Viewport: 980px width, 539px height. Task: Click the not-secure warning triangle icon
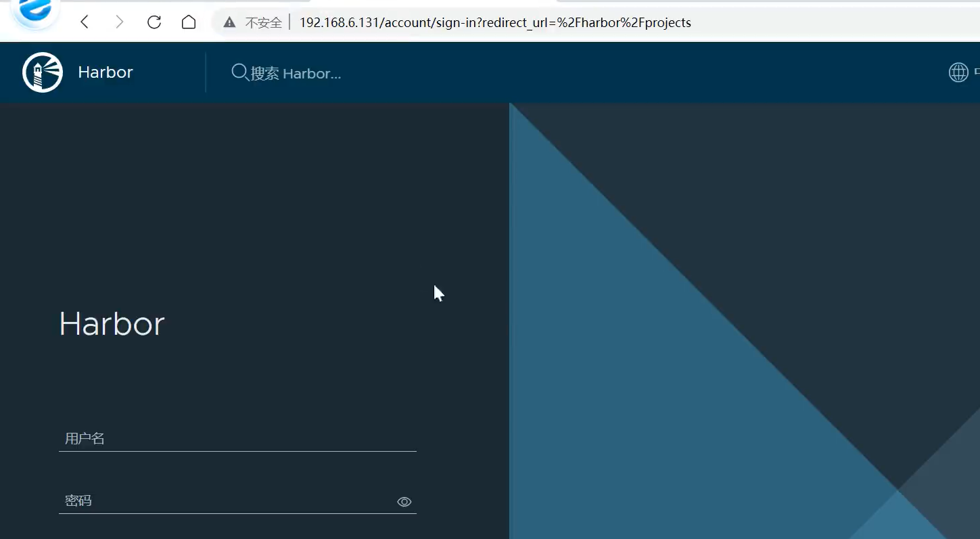tap(230, 23)
